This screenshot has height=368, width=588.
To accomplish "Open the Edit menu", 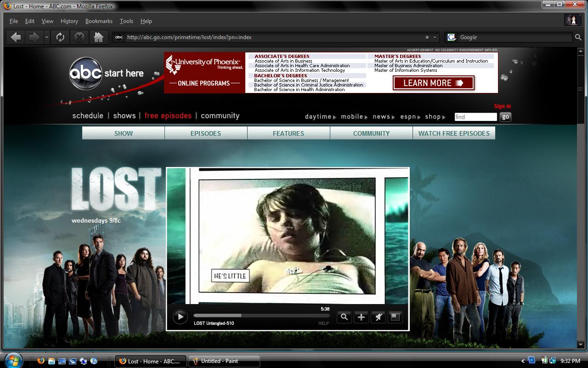I will coord(30,21).
